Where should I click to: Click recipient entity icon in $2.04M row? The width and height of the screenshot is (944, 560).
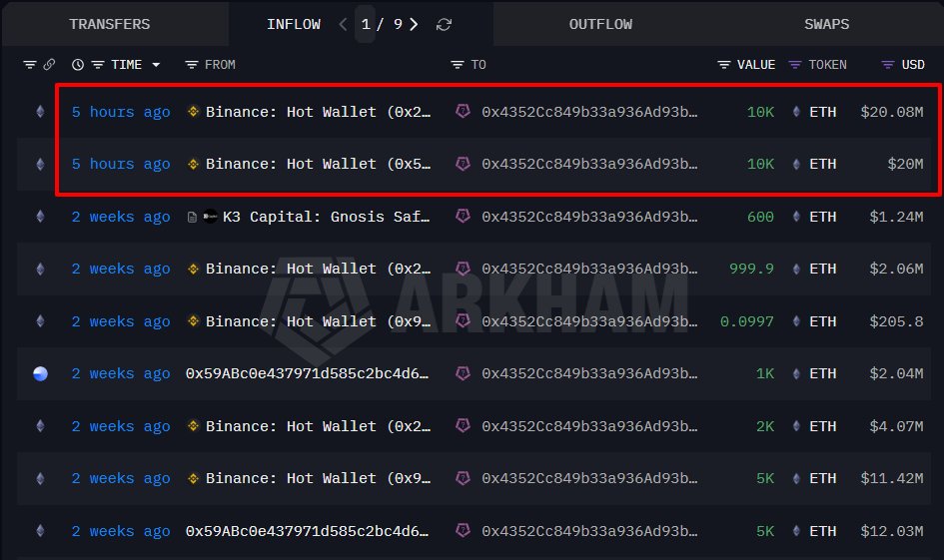(x=463, y=372)
